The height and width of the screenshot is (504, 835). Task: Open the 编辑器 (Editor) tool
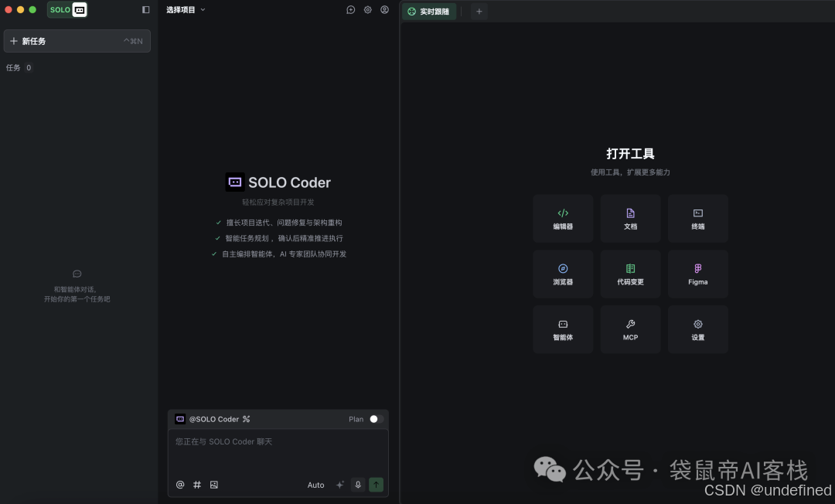[563, 218]
